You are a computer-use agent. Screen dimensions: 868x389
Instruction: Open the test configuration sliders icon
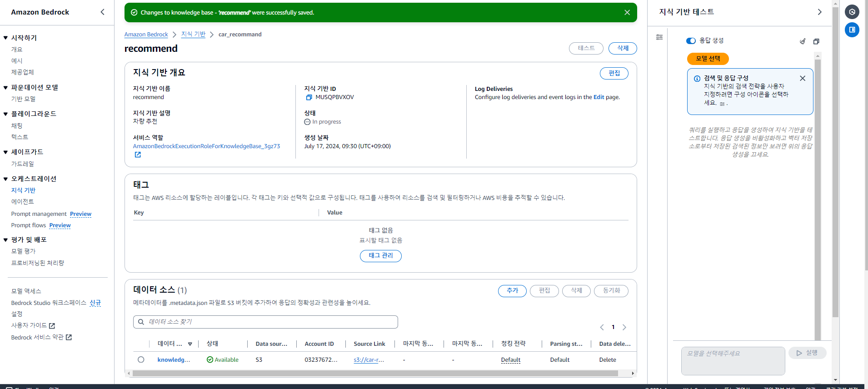pyautogui.click(x=659, y=37)
